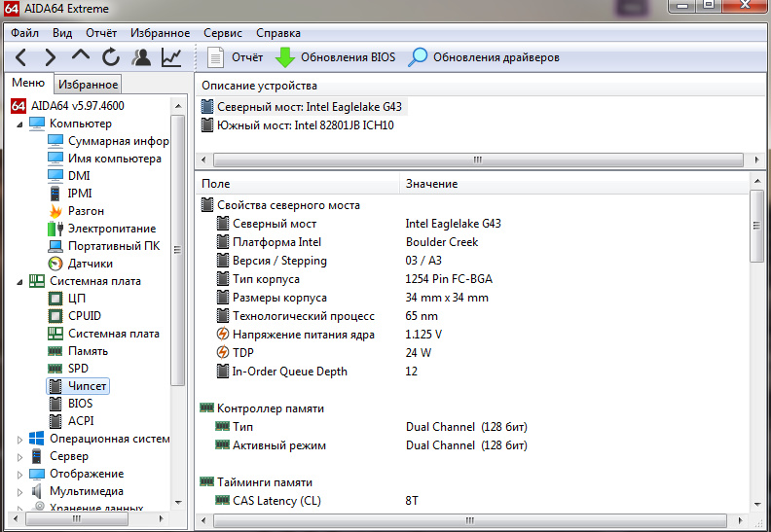Open the Отчёт menu in menu bar

point(101,33)
